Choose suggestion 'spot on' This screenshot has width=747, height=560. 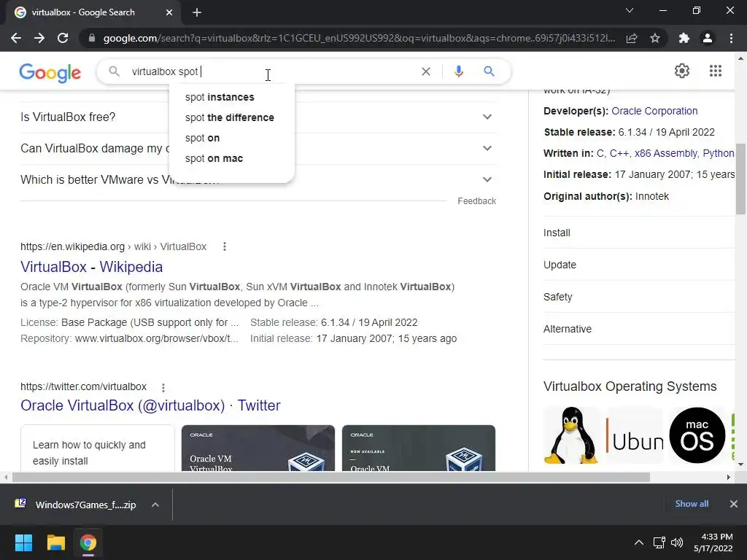click(203, 138)
